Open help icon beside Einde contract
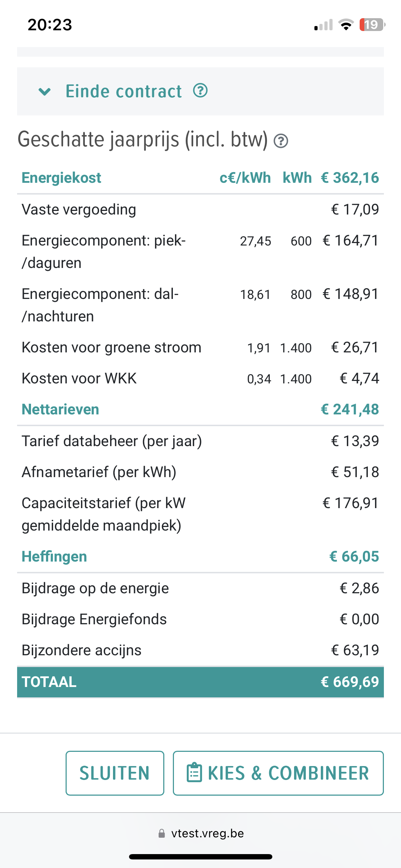 click(200, 91)
